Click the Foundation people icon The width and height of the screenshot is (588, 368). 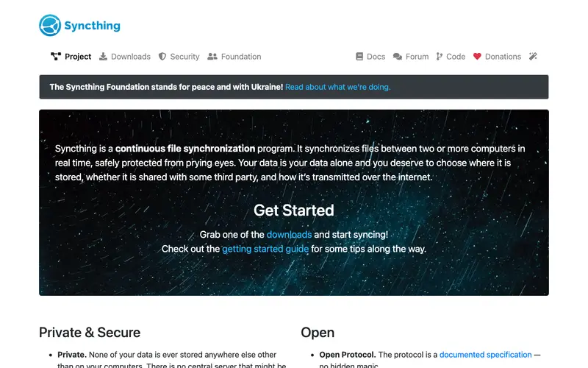pyautogui.click(x=212, y=57)
